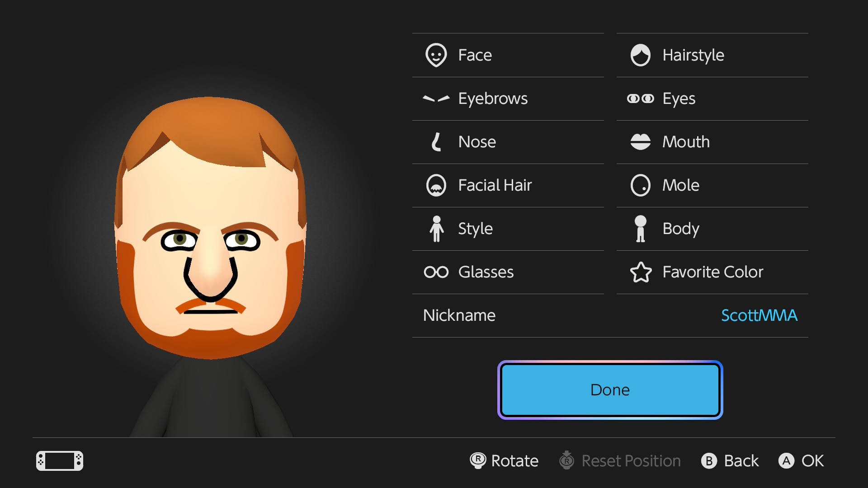The image size is (868, 488).
Task: Choose the Nose icon
Action: pos(436,142)
